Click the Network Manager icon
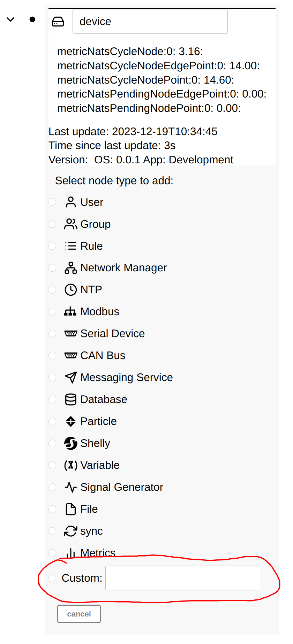 coord(70,268)
